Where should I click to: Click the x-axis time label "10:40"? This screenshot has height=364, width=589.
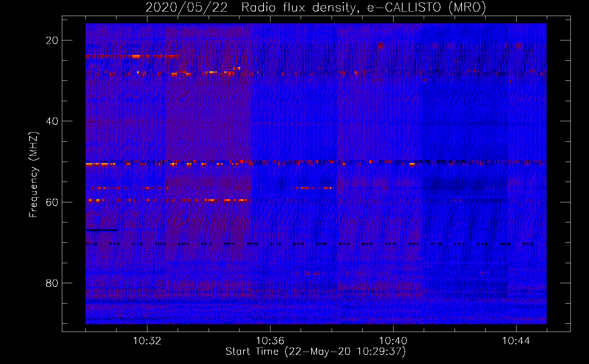[393, 341]
